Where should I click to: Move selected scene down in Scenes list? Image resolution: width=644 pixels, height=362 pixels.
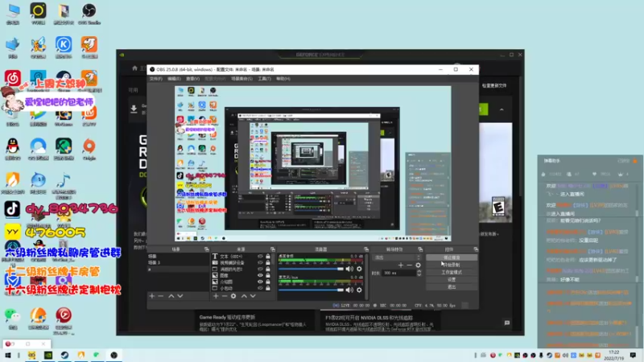tap(180, 296)
